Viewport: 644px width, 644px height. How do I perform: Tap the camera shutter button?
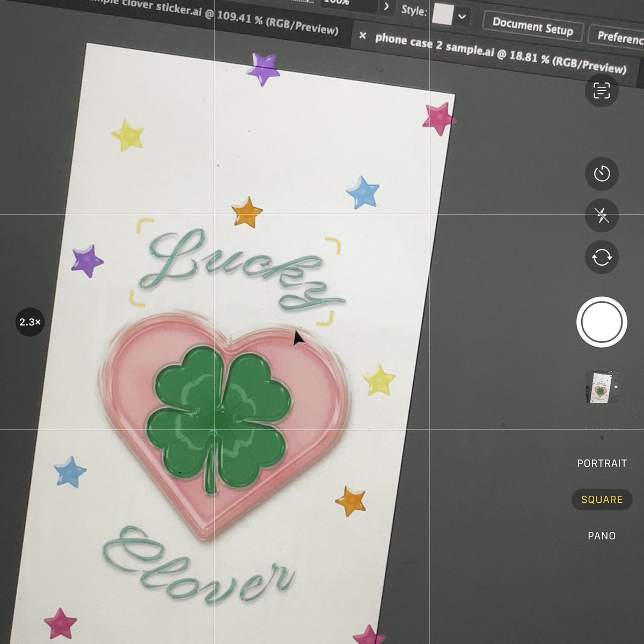pyautogui.click(x=602, y=322)
